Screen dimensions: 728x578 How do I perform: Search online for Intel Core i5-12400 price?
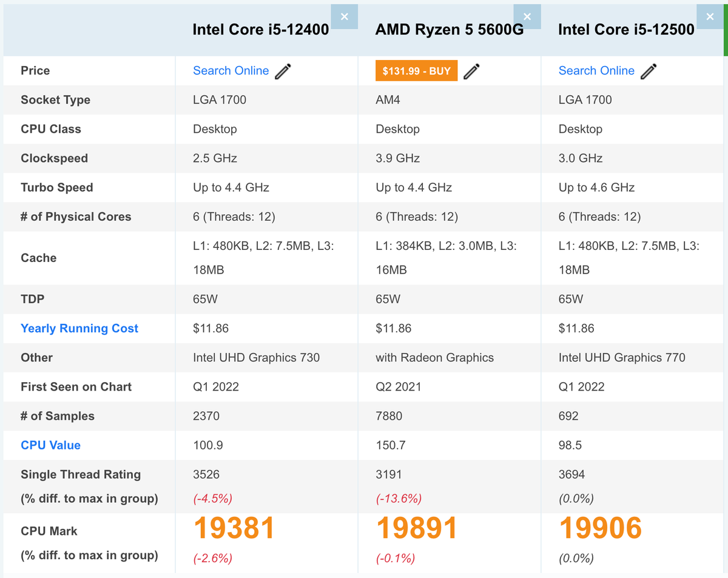coord(231,70)
